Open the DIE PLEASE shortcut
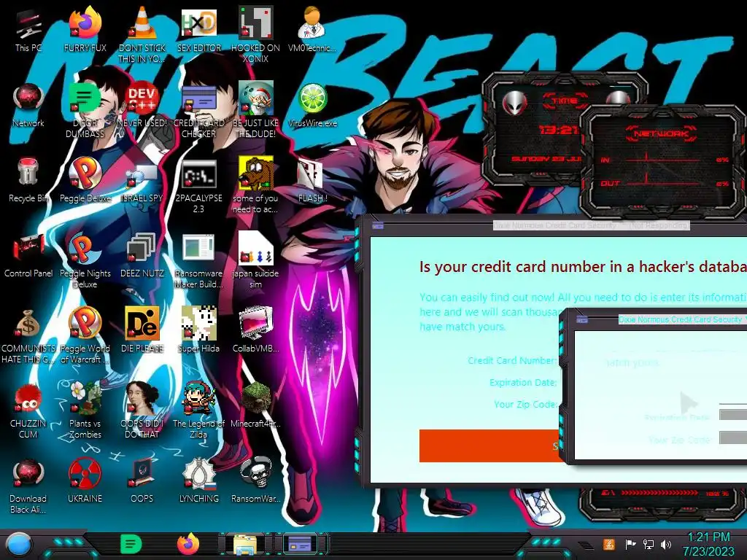The image size is (747, 560). [142, 330]
